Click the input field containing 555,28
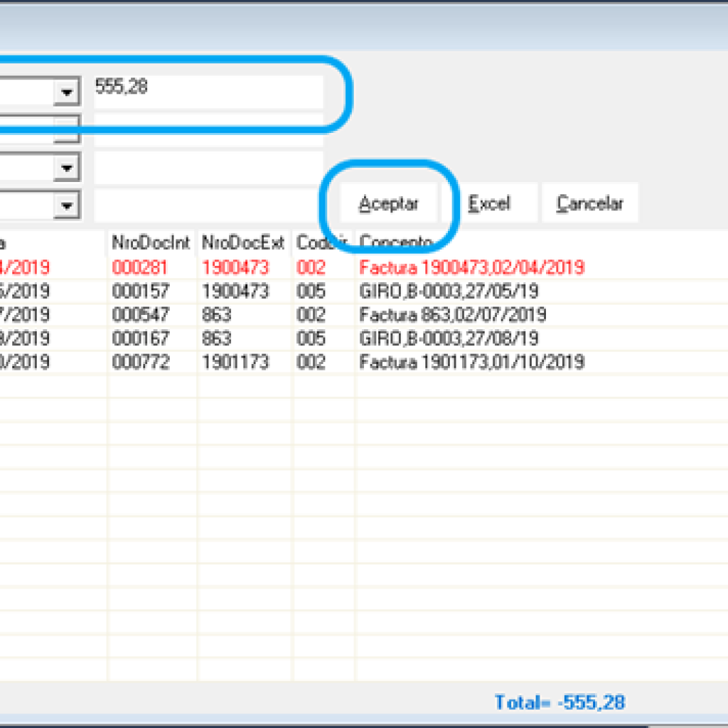The image size is (728, 728). 208,92
